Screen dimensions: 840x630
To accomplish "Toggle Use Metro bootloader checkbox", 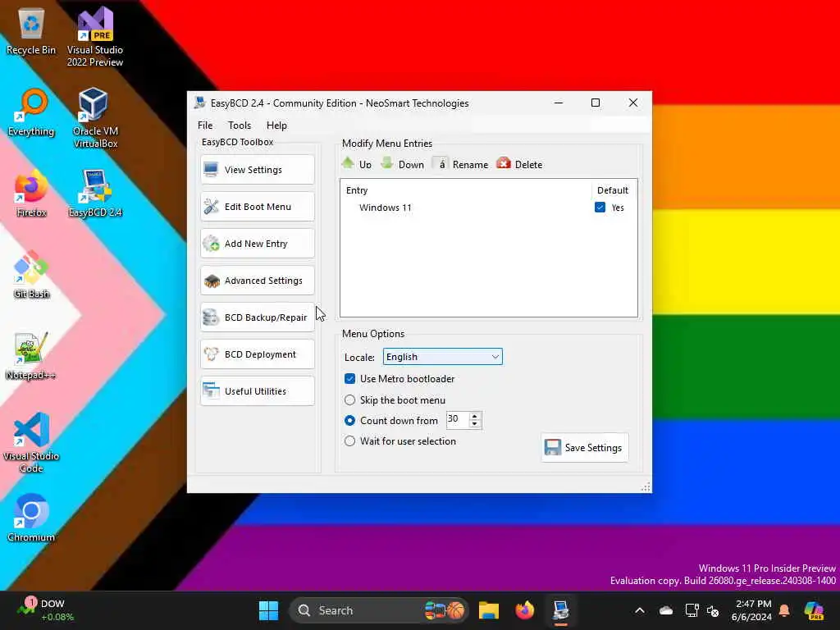I will pos(349,379).
